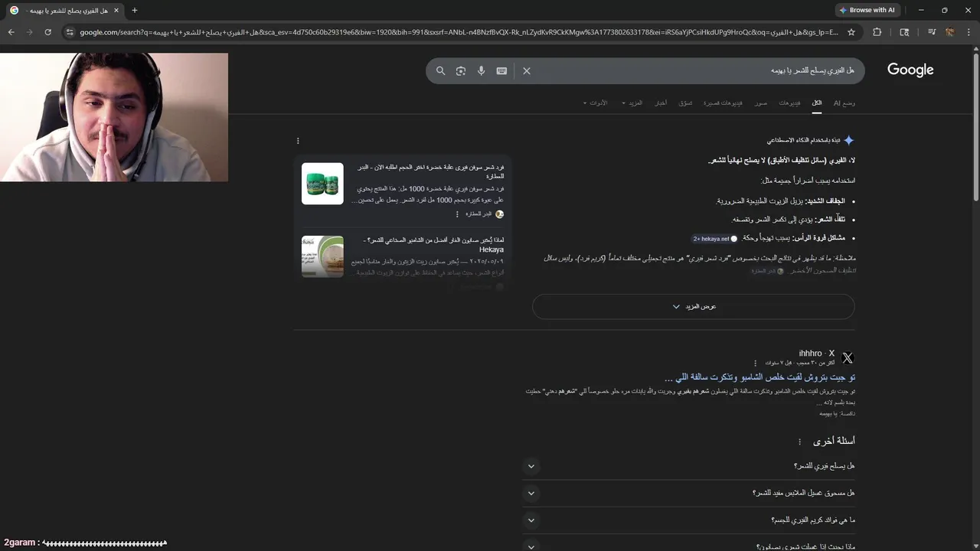The image size is (980, 551).
Task: Click the webcam overlay video
Action: [114, 117]
